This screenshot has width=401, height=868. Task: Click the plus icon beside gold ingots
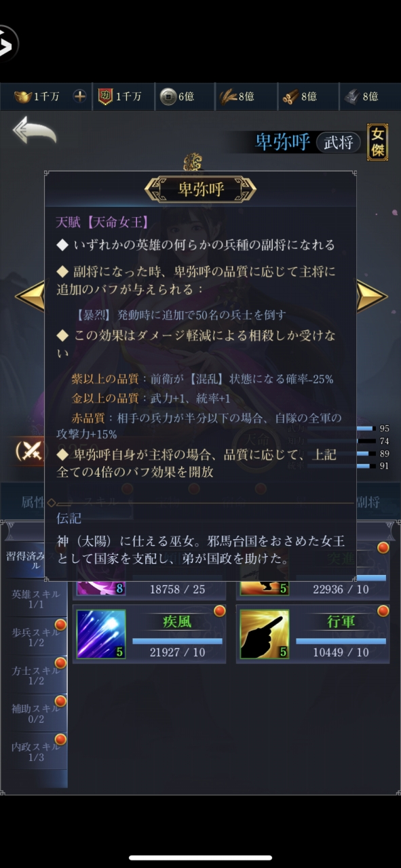click(x=79, y=96)
